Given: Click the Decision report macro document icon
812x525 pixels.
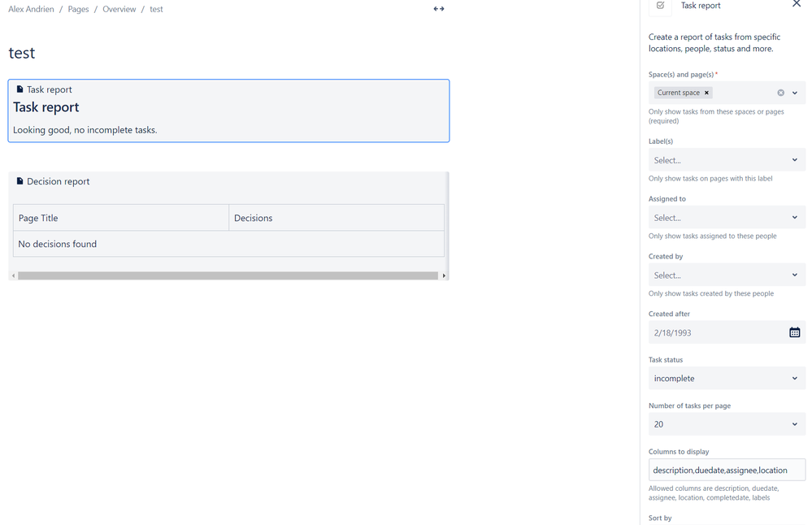Looking at the screenshot, I should [x=20, y=181].
